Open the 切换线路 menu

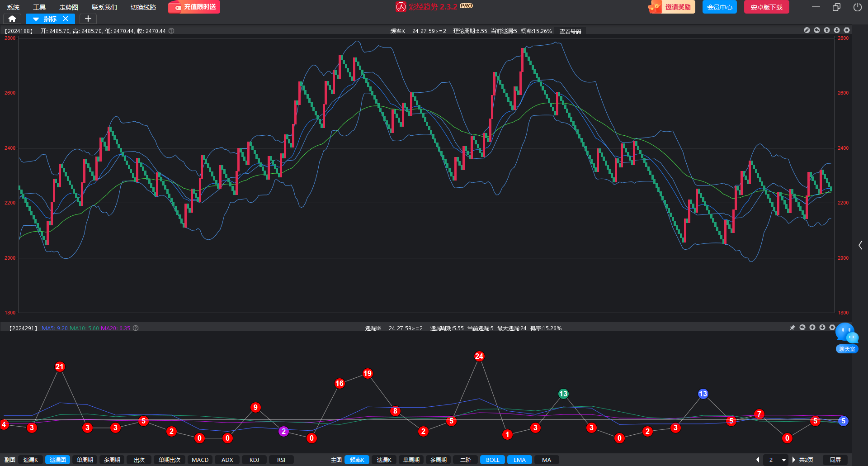[143, 7]
